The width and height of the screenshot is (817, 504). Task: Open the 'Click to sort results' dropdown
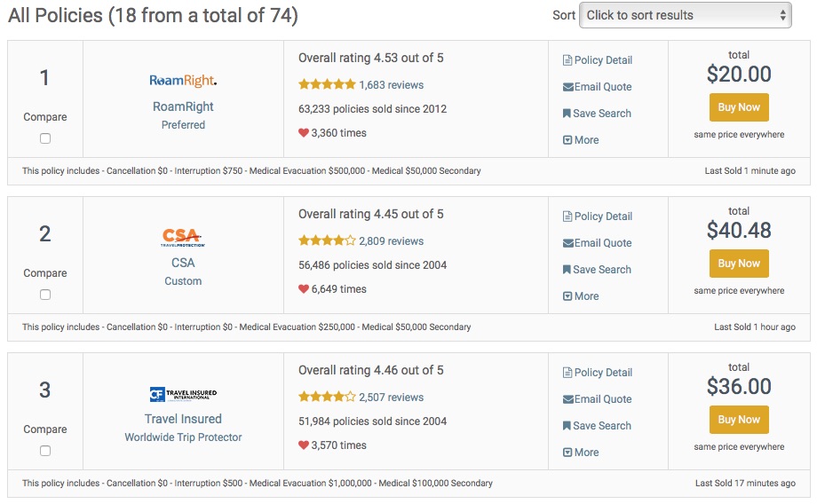point(686,16)
